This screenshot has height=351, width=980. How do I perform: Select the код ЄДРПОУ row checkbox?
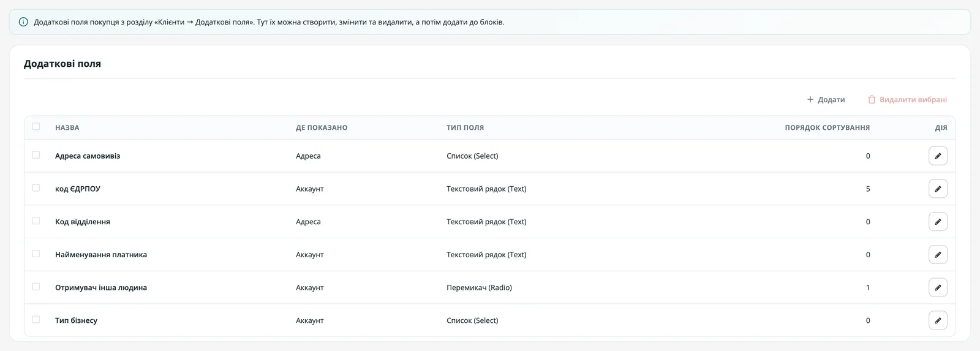coord(36,188)
